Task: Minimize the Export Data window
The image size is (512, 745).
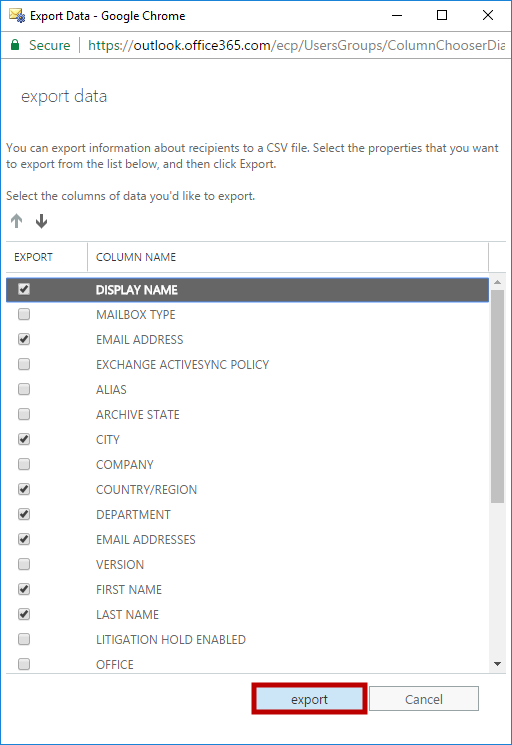Action: pyautogui.click(x=397, y=15)
